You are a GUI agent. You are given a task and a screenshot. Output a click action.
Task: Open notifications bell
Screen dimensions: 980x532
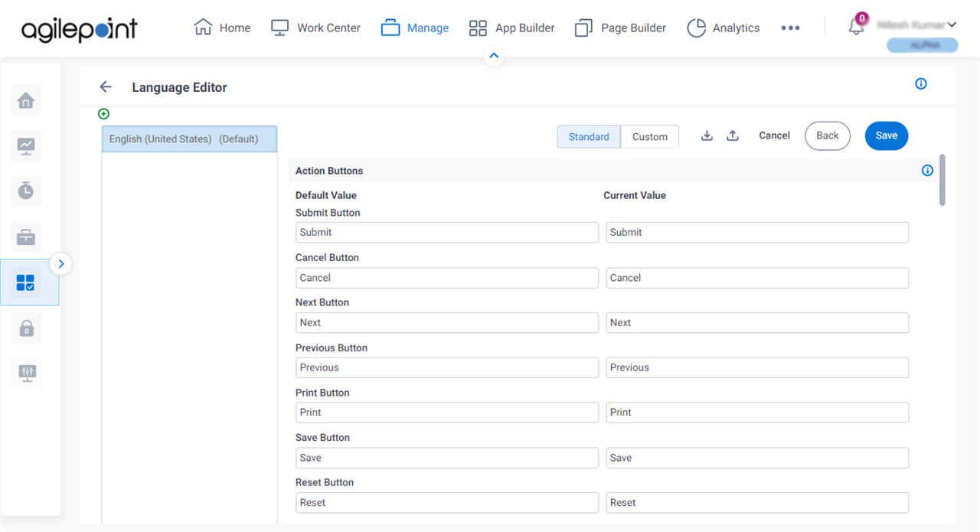856,26
